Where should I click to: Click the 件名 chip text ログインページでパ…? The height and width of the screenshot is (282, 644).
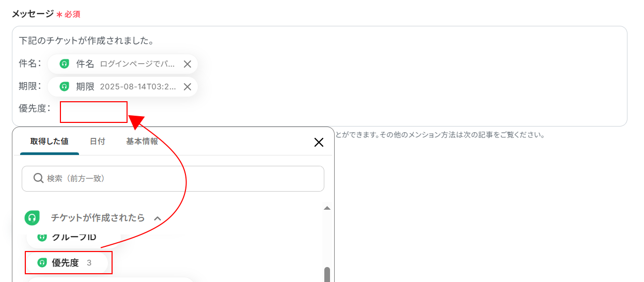pyautogui.click(x=137, y=64)
